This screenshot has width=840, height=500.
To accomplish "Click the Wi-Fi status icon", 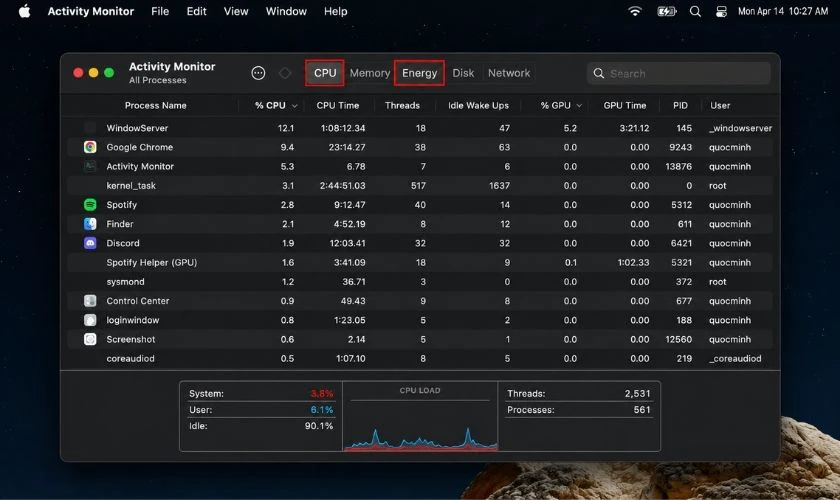I will point(635,11).
